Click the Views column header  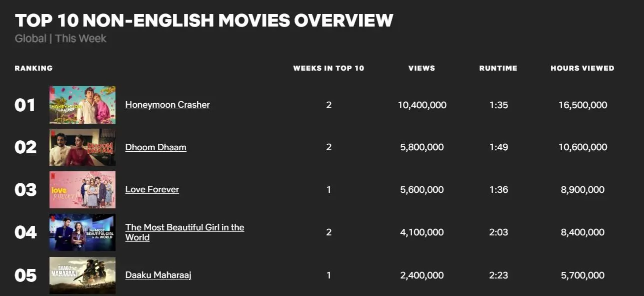coord(421,68)
